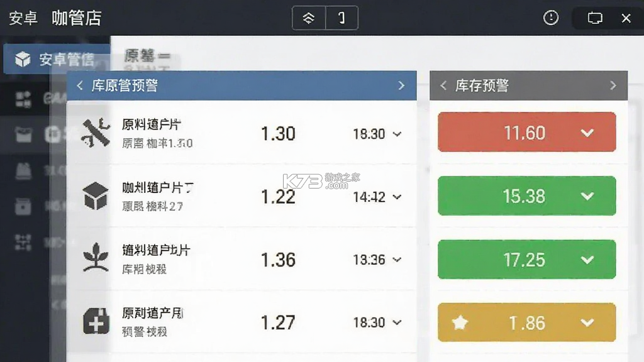Close the window with the X button
The width and height of the screenshot is (644, 362).
626,18
